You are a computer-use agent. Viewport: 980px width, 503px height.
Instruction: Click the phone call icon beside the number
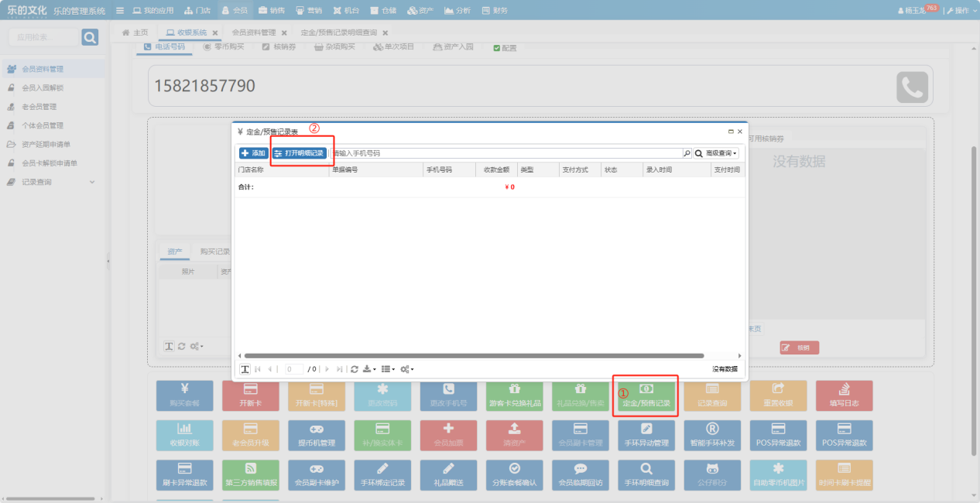coord(912,87)
